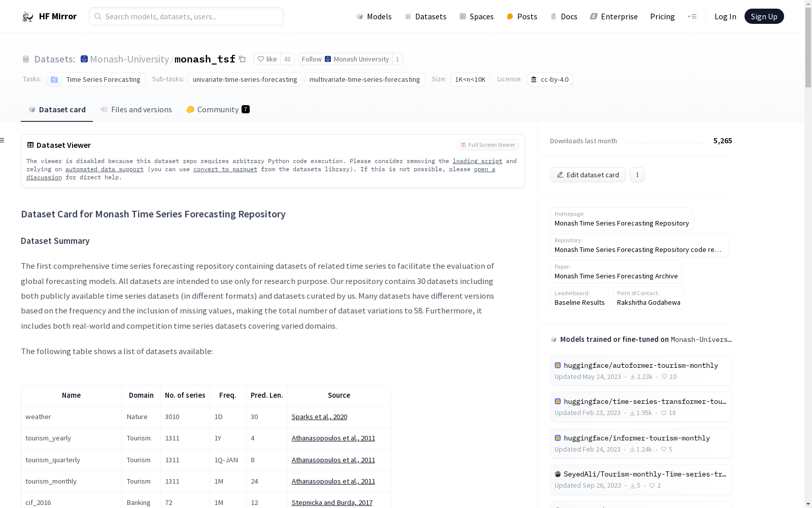Click the heart like button
Viewport: 812px width, 508px height.
click(267, 59)
